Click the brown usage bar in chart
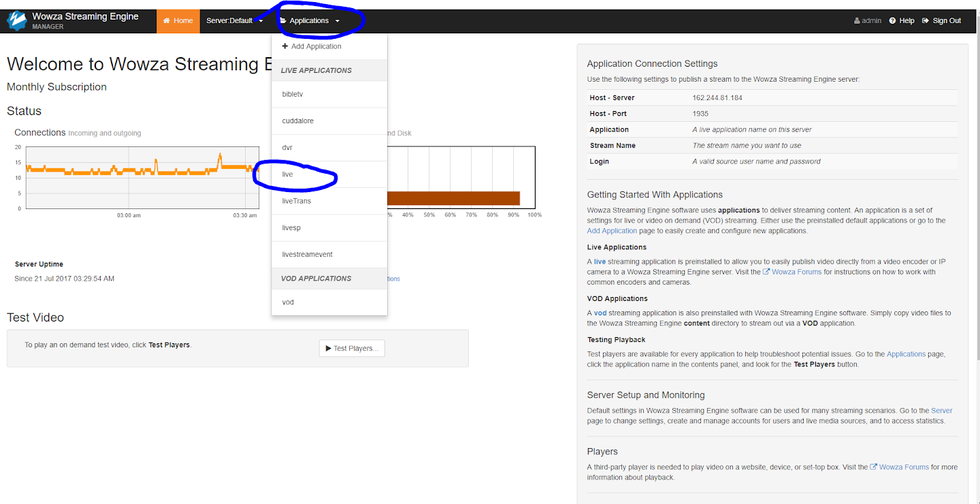The width and height of the screenshot is (980, 504). point(453,198)
